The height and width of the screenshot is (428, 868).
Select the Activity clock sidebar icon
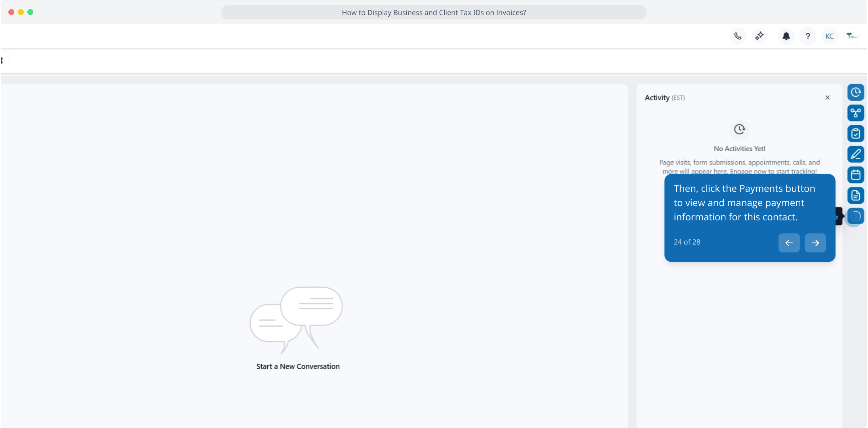tap(856, 92)
